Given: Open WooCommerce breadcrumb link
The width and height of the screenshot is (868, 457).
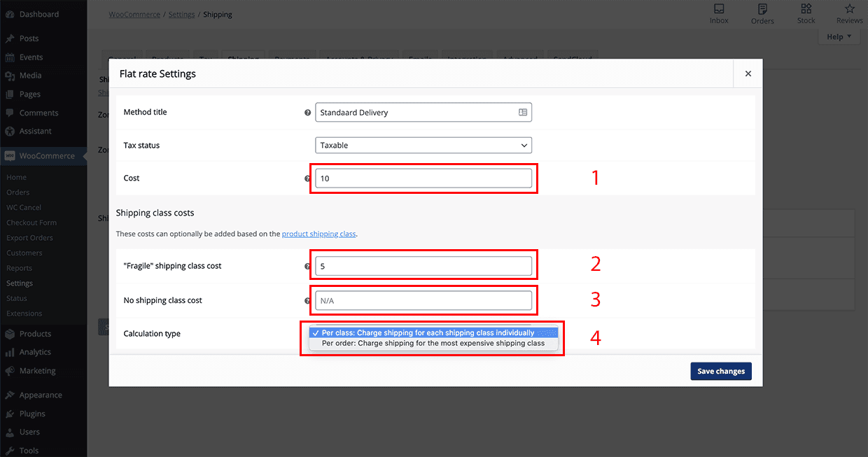Looking at the screenshot, I should 134,14.
